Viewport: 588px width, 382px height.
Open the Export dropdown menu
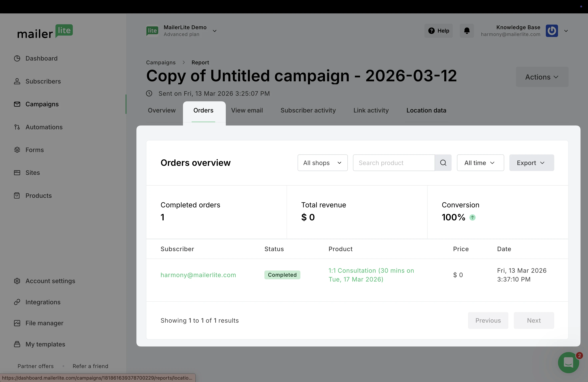click(531, 163)
